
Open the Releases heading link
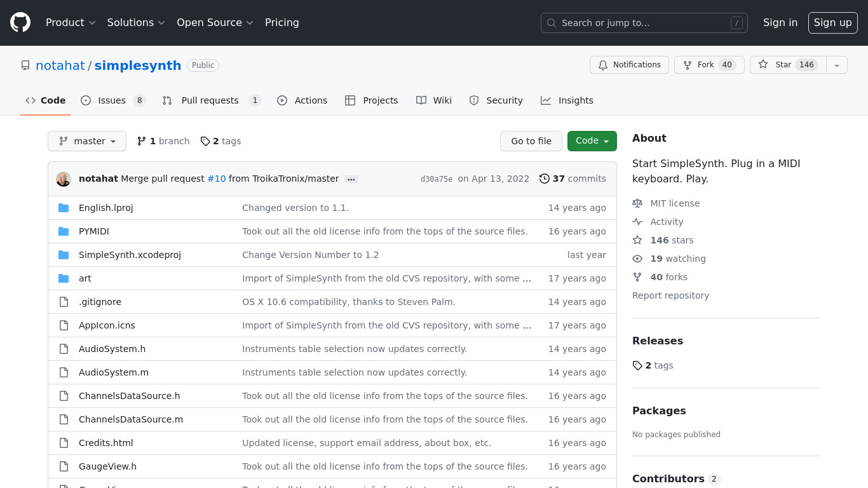pos(658,341)
